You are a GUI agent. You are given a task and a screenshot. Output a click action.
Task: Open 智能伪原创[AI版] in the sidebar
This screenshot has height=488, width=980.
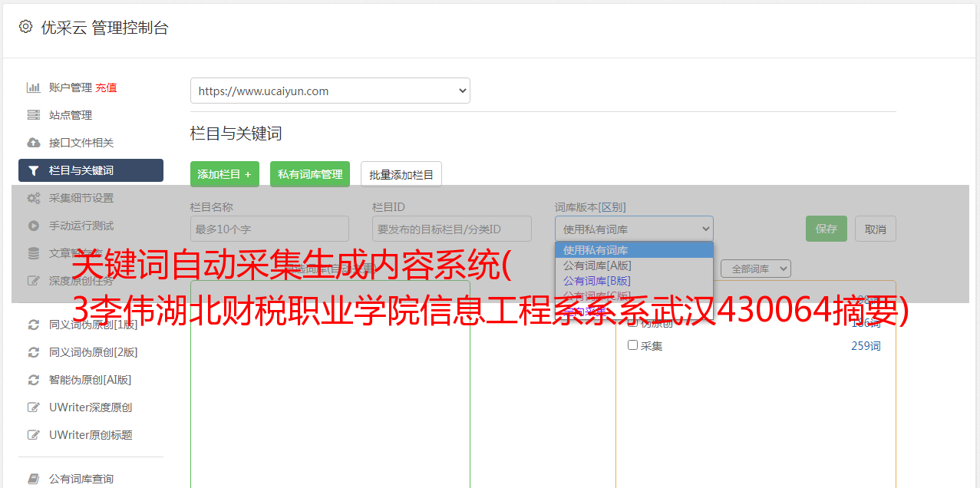point(91,380)
